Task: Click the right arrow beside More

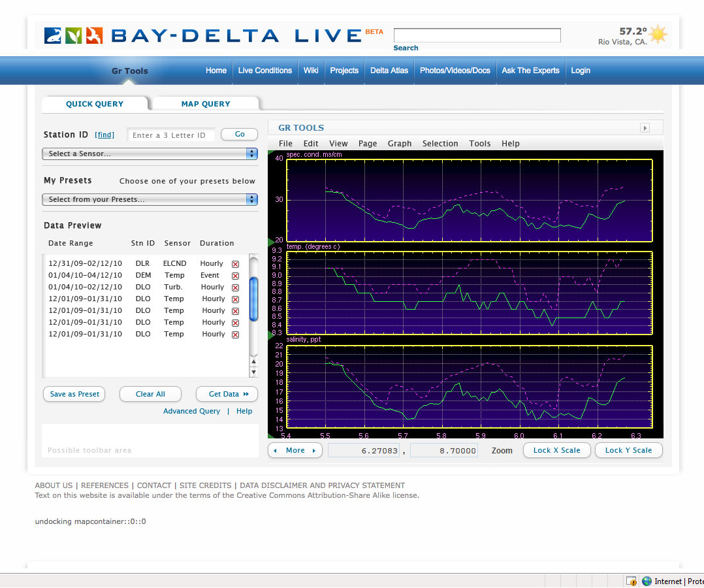Action: click(x=314, y=451)
